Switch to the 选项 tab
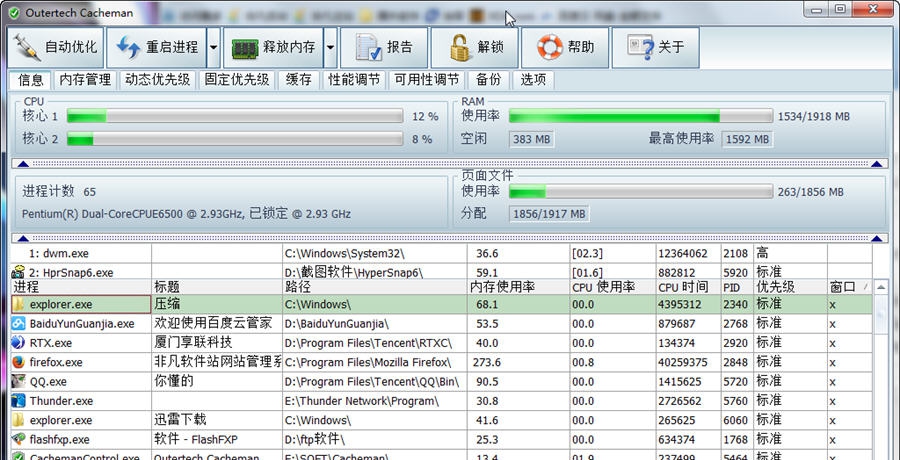Viewport: 900px width, 460px height. (533, 80)
